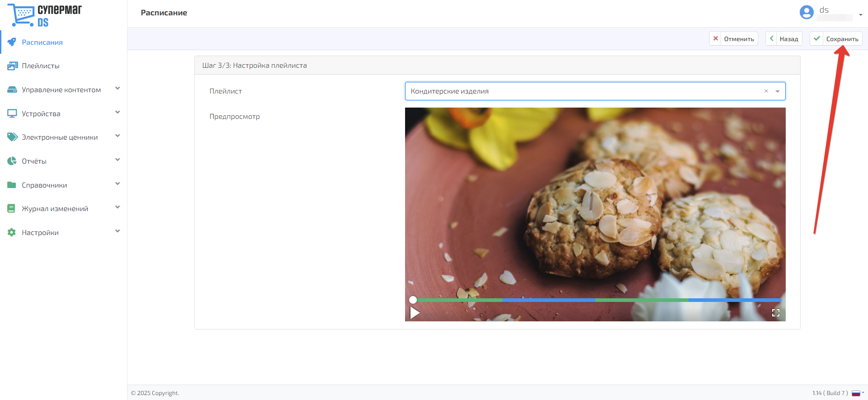This screenshot has width=868, height=400.
Task: Click the Кондитерские изделия playlist field
Action: click(595, 91)
